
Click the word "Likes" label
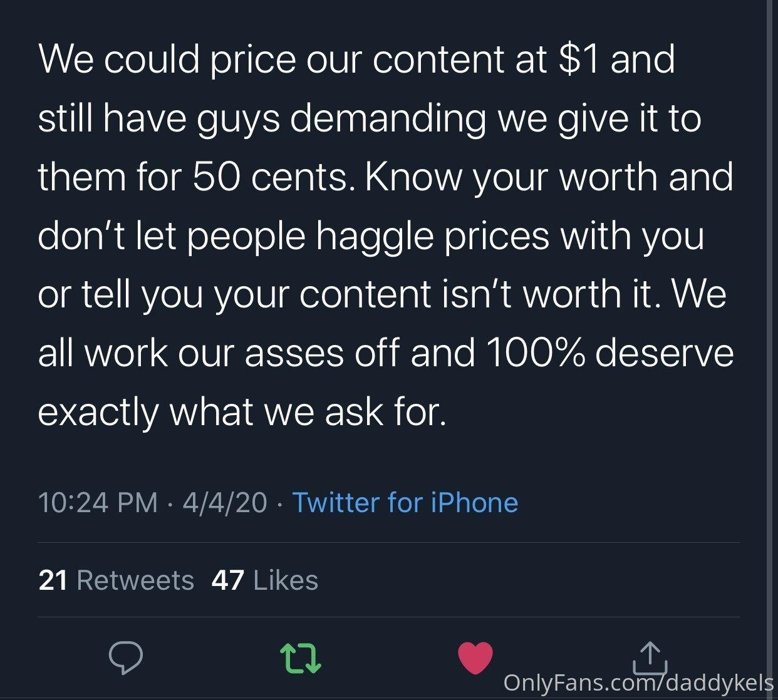pyautogui.click(x=286, y=580)
